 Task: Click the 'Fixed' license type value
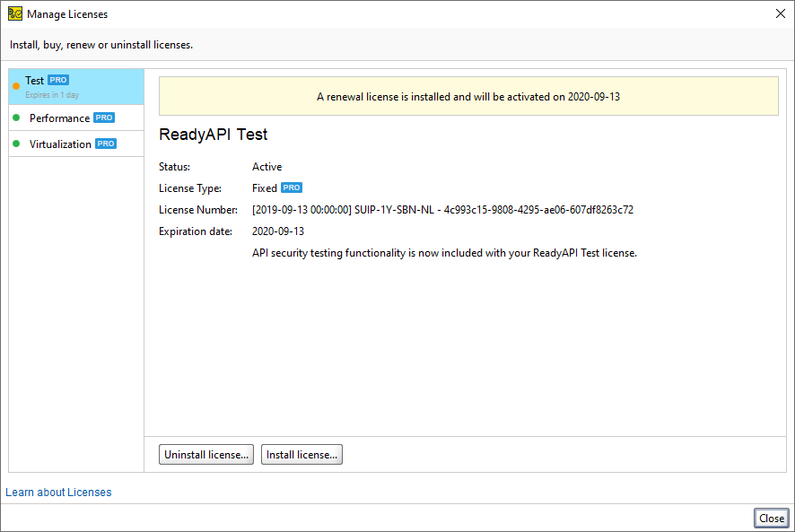pos(264,188)
